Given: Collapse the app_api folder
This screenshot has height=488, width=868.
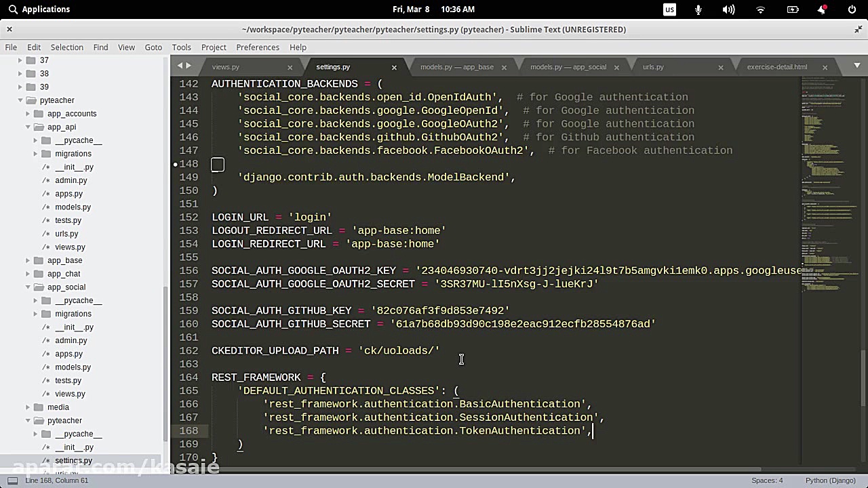Looking at the screenshot, I should point(28,127).
